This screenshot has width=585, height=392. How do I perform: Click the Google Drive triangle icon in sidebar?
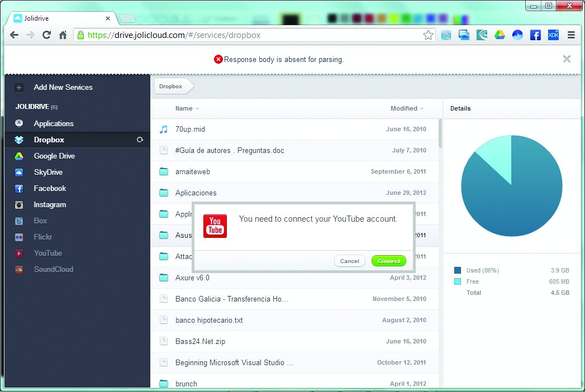pyautogui.click(x=18, y=156)
